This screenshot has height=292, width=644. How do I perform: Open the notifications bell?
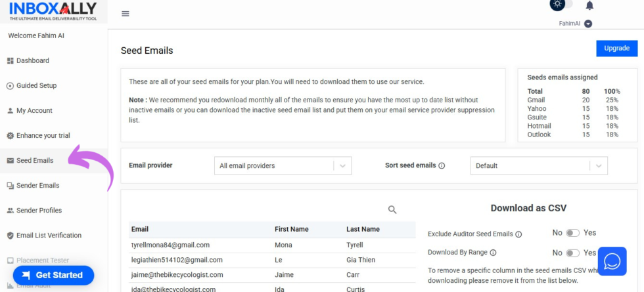589,5
